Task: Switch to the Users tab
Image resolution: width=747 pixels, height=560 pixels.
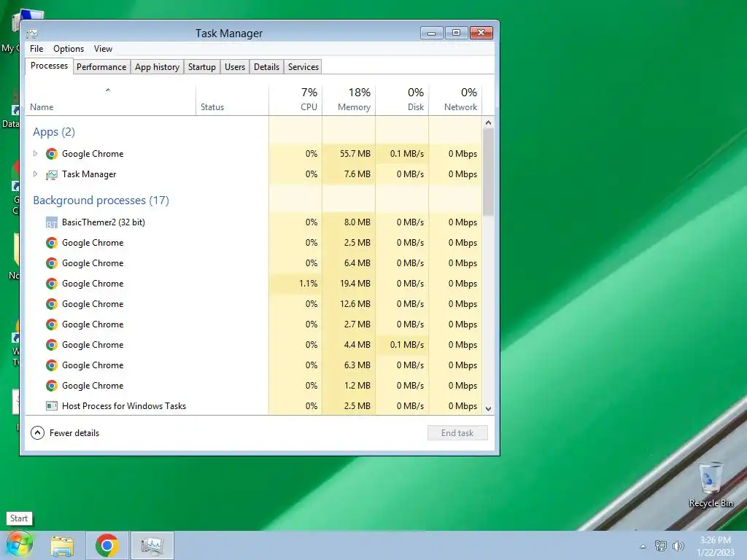Action: [x=235, y=67]
